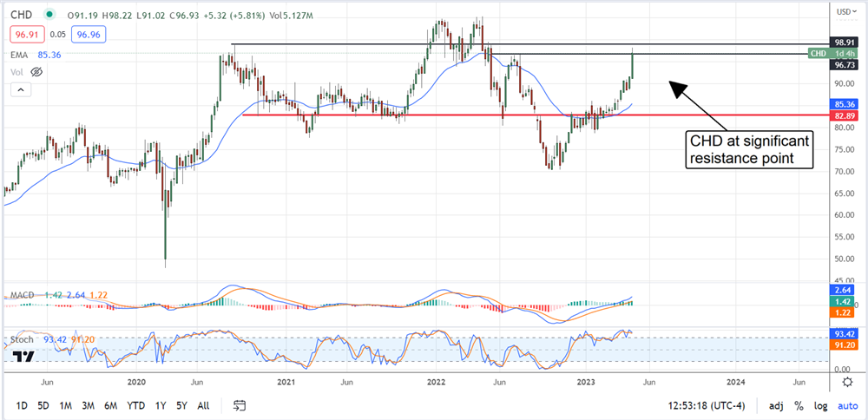The height and width of the screenshot is (420, 868).
Task: Click the 91.20 Stoch signal value label
Action: 845,345
